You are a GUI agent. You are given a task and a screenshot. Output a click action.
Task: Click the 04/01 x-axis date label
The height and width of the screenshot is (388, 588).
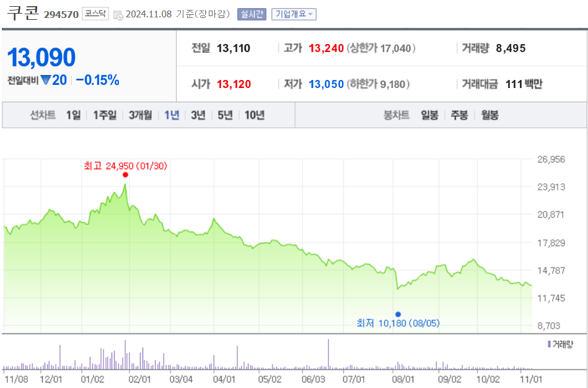(x=224, y=379)
